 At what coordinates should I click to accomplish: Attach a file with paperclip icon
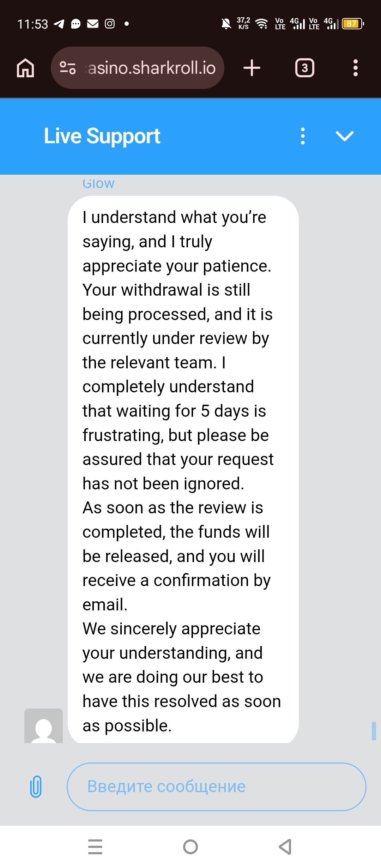36,786
